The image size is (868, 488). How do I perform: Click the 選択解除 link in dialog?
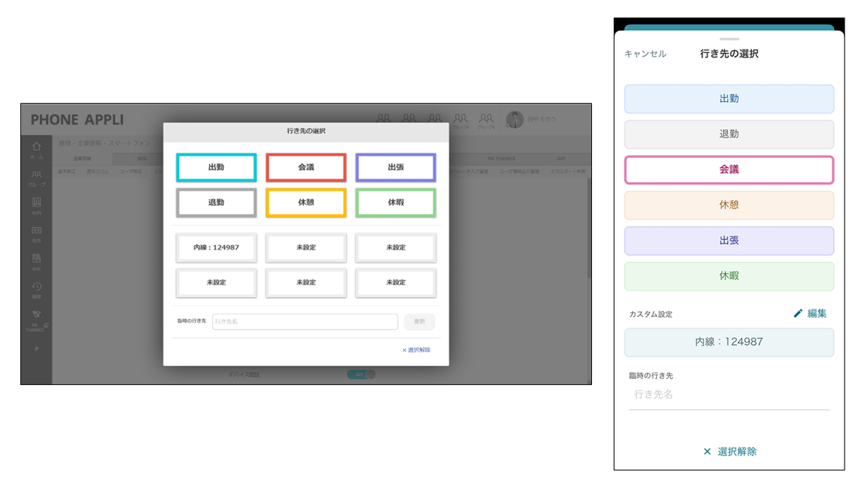417,350
